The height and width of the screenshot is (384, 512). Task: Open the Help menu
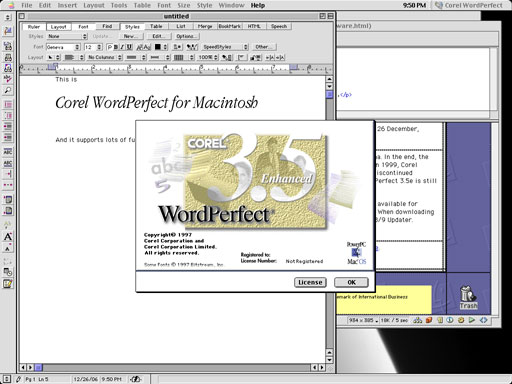[x=258, y=5]
